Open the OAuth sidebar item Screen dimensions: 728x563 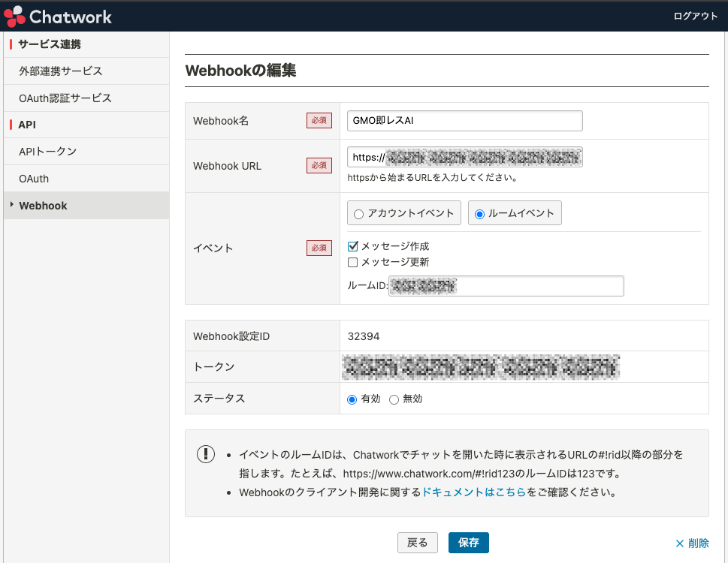pyautogui.click(x=34, y=179)
